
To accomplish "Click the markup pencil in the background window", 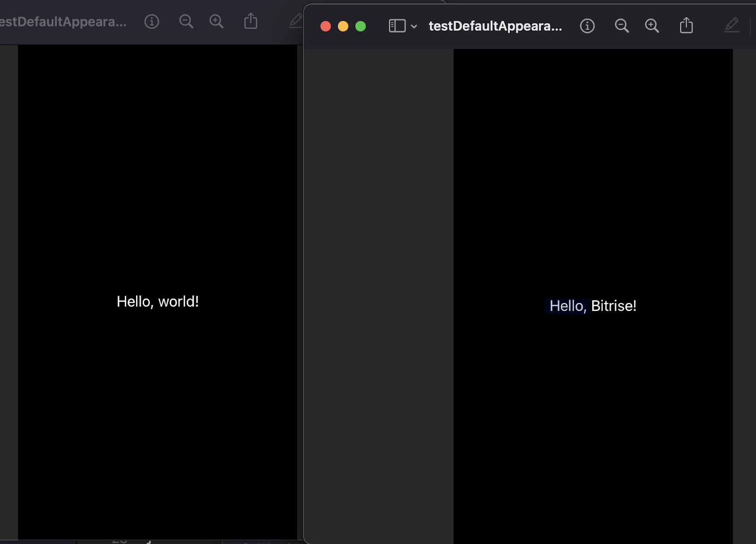I will 296,21.
